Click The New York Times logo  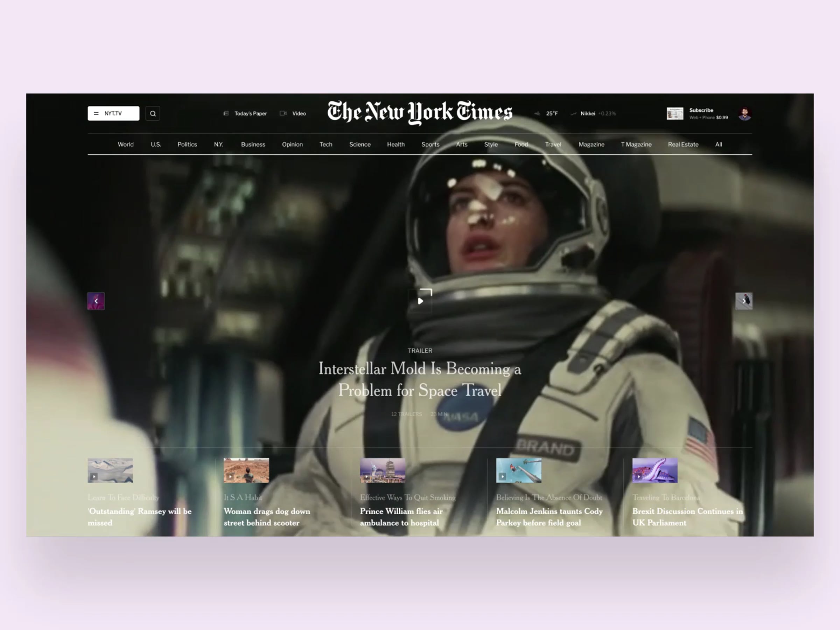click(x=420, y=112)
